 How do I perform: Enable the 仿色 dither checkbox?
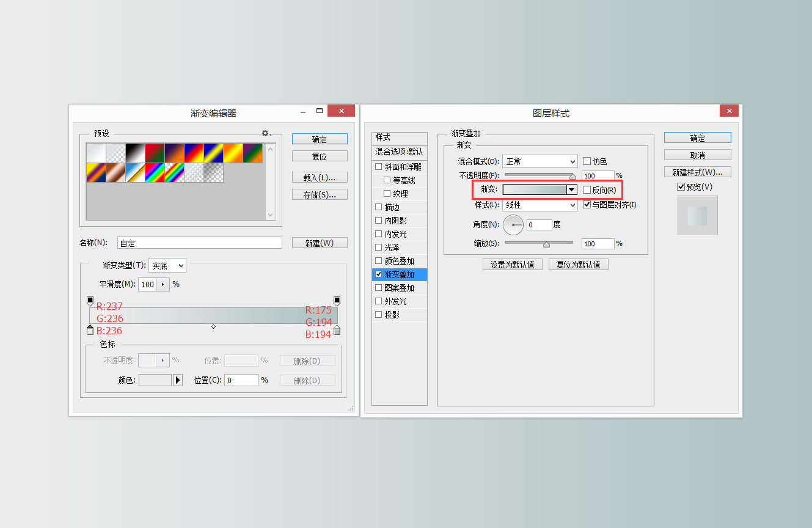click(587, 161)
